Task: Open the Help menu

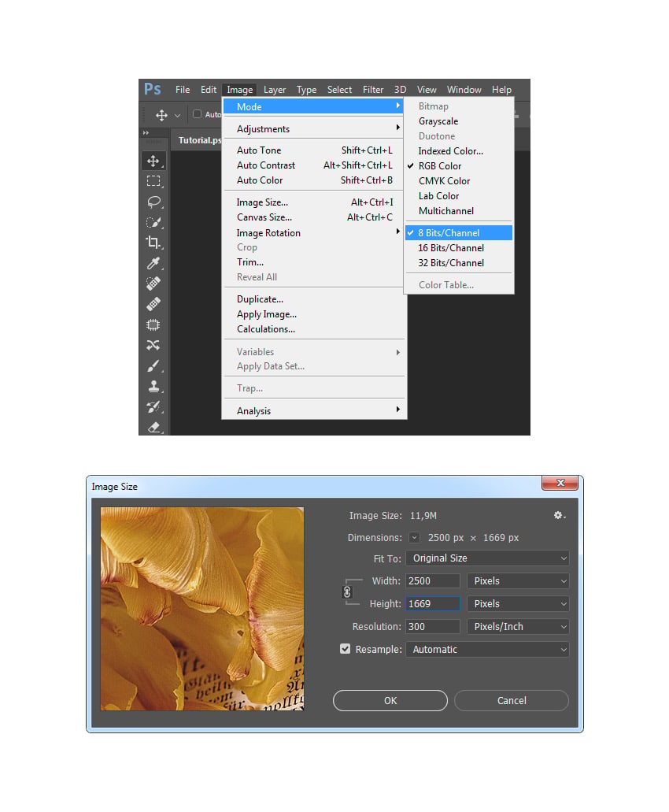Action: point(501,90)
